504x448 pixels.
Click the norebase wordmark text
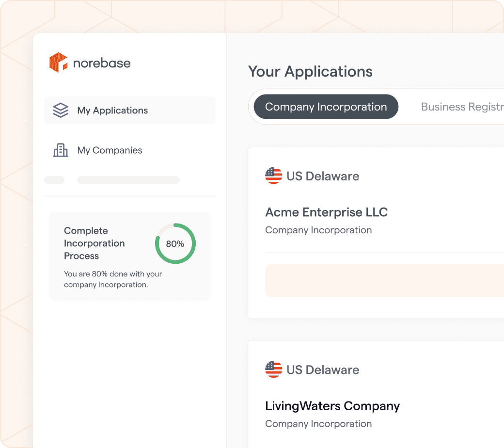click(101, 63)
